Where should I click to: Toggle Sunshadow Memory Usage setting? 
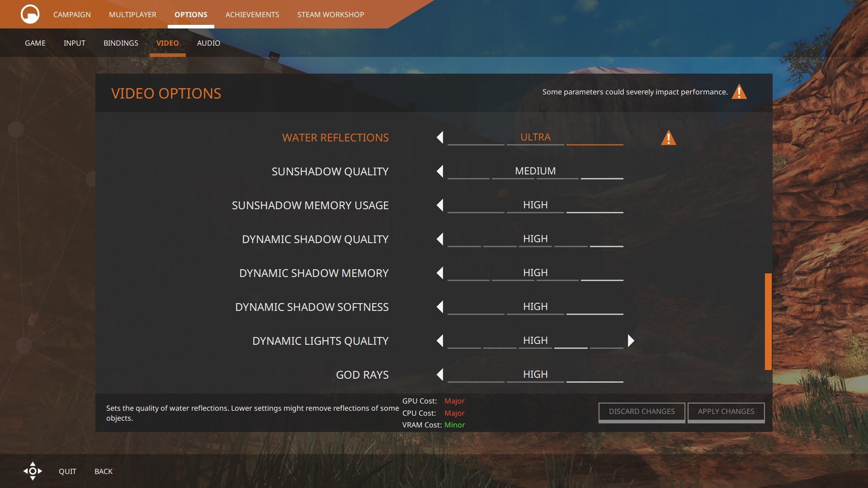[440, 205]
